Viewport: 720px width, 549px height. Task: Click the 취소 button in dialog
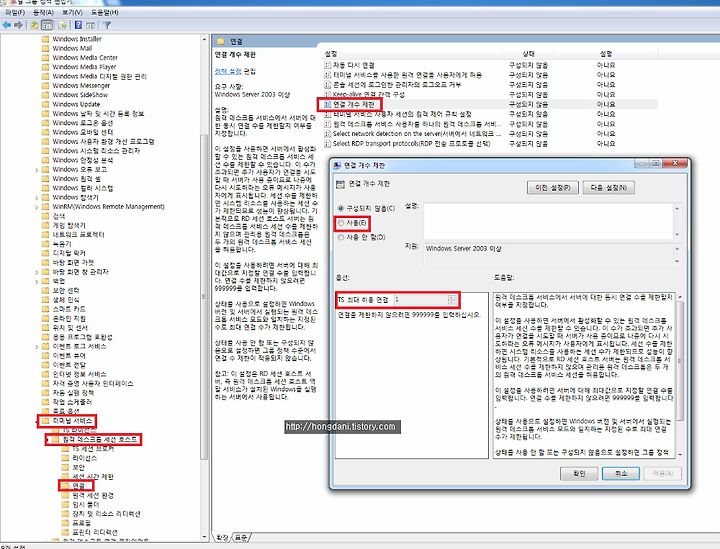621,473
